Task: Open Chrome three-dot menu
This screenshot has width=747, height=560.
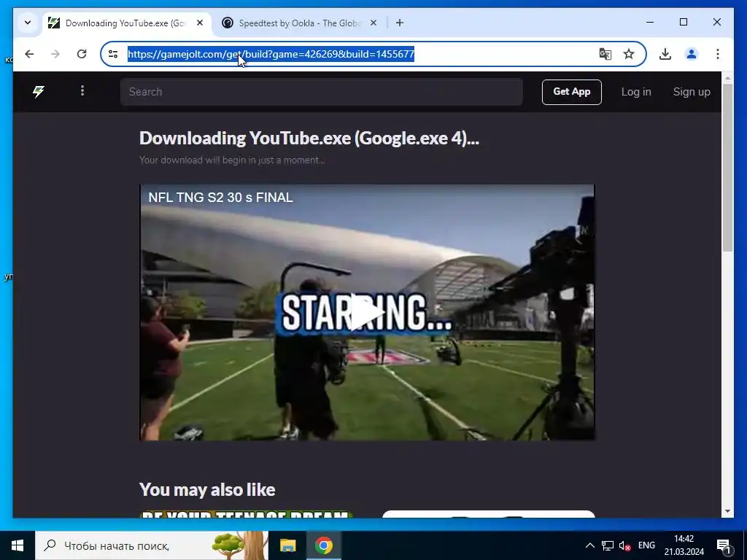Action: (x=718, y=54)
